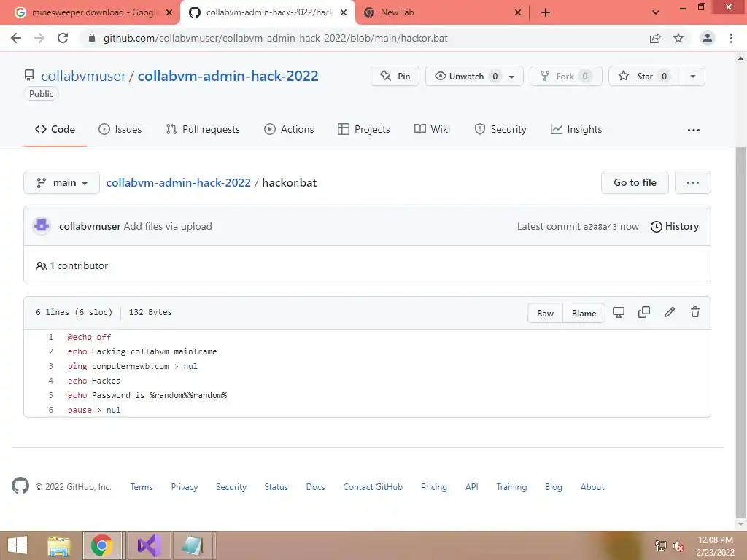Open the collabvm-admin-hack-2022 repository title link
Image resolution: width=747 pixels, height=560 pixels.
pyautogui.click(x=228, y=76)
